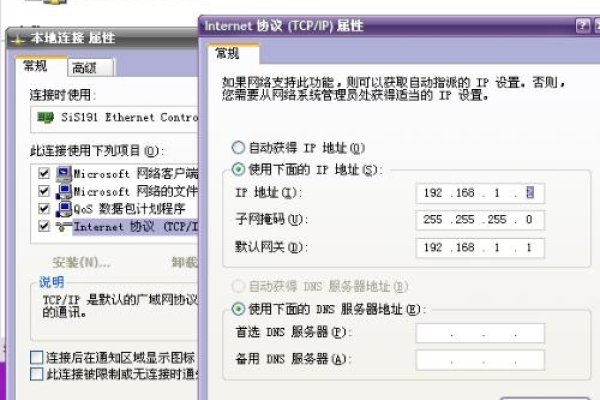The height and width of the screenshot is (400, 600).
Task: Click the Internet 协议 TCP/IP item icon
Action: [x=64, y=227]
